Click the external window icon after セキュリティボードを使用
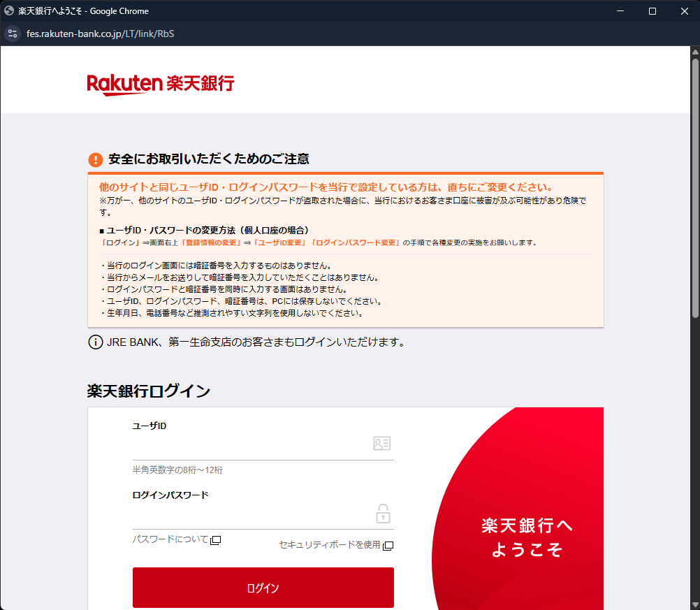700x610 pixels. pyautogui.click(x=388, y=546)
